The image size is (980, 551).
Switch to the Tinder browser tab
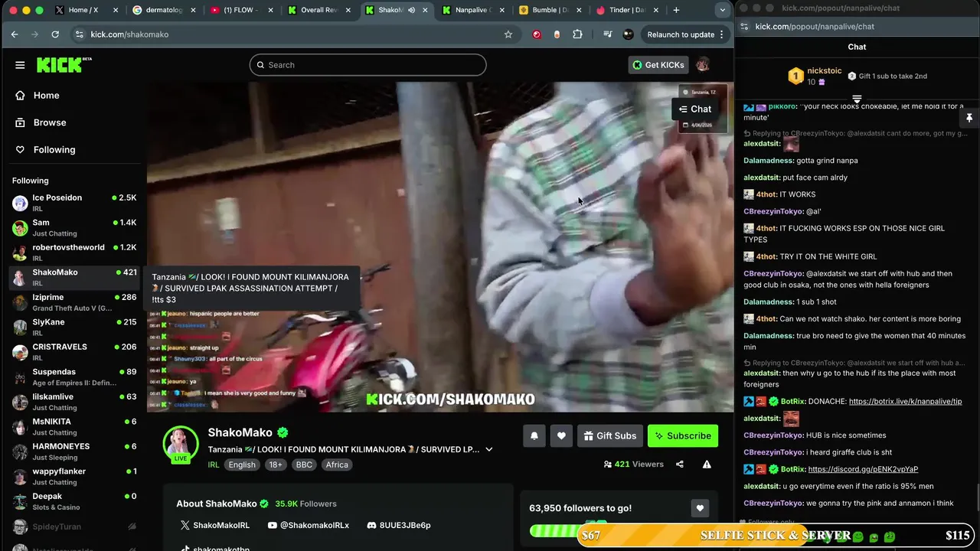click(x=626, y=10)
